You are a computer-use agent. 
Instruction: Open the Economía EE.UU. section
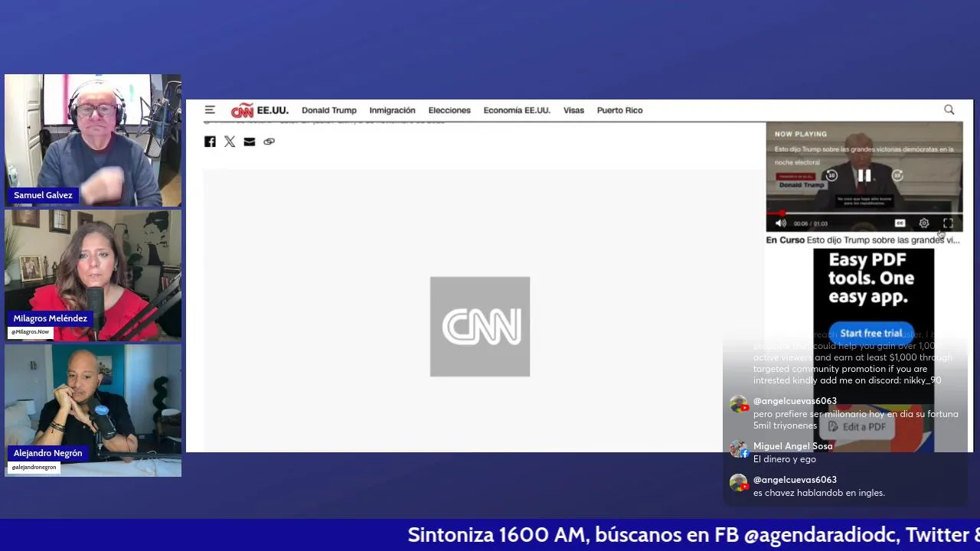coord(517,110)
